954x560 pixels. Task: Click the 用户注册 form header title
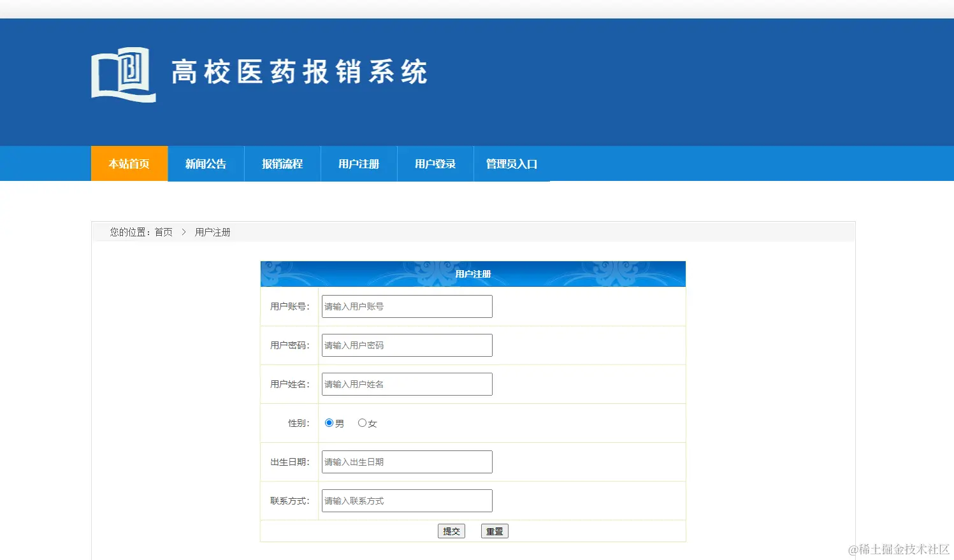[473, 274]
